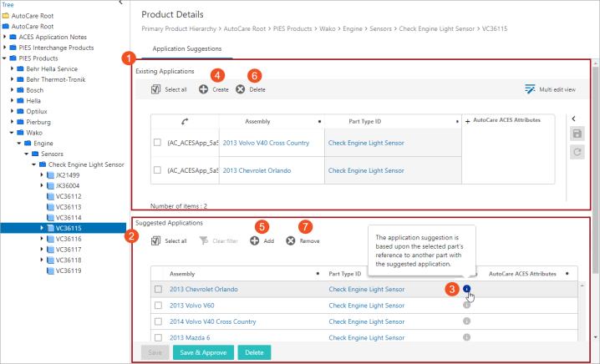
Task: Expand the JK21499 product node
Action: click(42, 174)
